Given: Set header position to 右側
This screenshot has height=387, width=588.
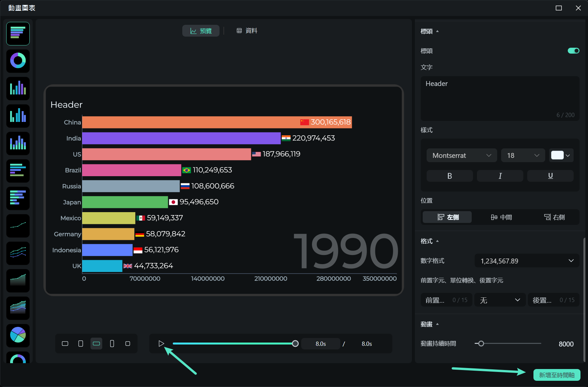Looking at the screenshot, I should tap(554, 217).
